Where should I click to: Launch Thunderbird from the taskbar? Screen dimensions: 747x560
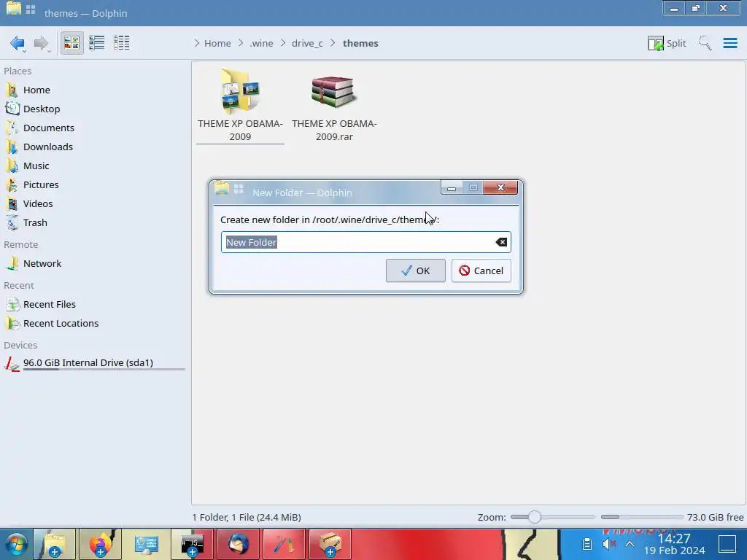point(238,544)
